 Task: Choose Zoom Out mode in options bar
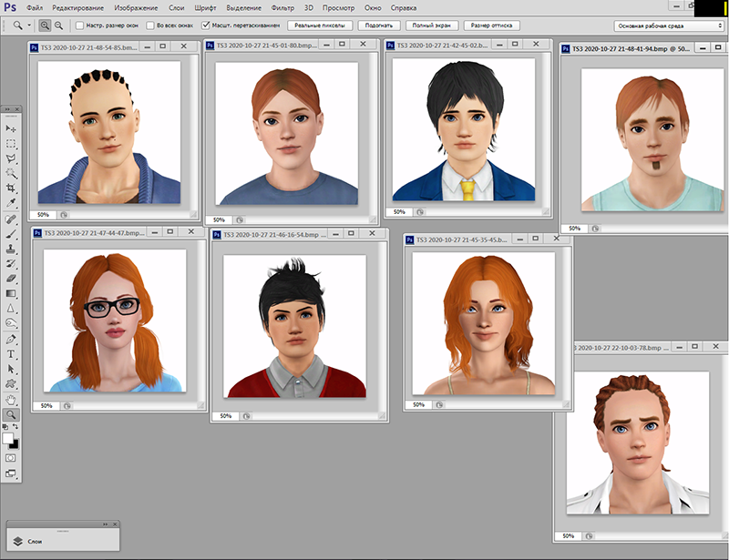pyautogui.click(x=58, y=25)
